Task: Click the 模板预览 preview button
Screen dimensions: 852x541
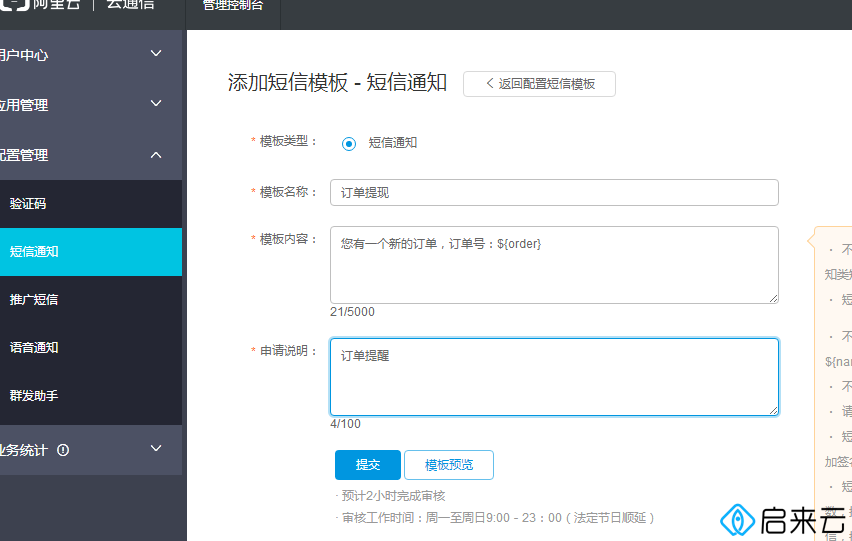Action: pos(448,465)
